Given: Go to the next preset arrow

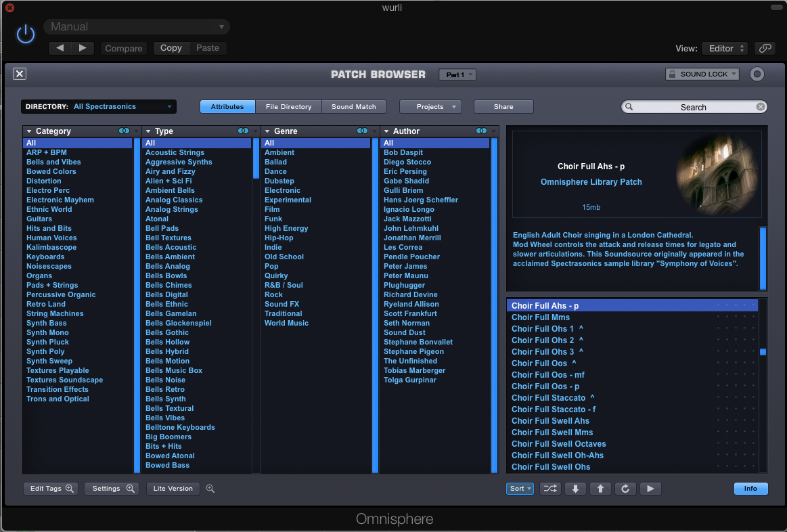Looking at the screenshot, I should (x=83, y=47).
